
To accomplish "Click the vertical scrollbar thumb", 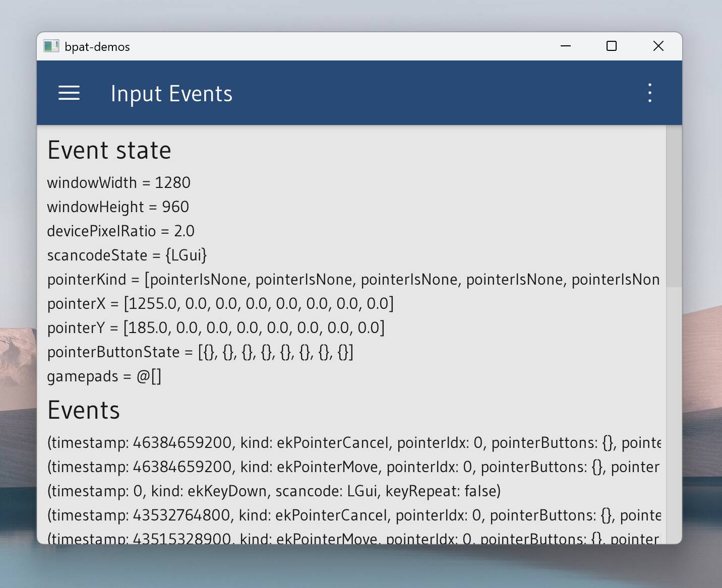I will click(674, 207).
